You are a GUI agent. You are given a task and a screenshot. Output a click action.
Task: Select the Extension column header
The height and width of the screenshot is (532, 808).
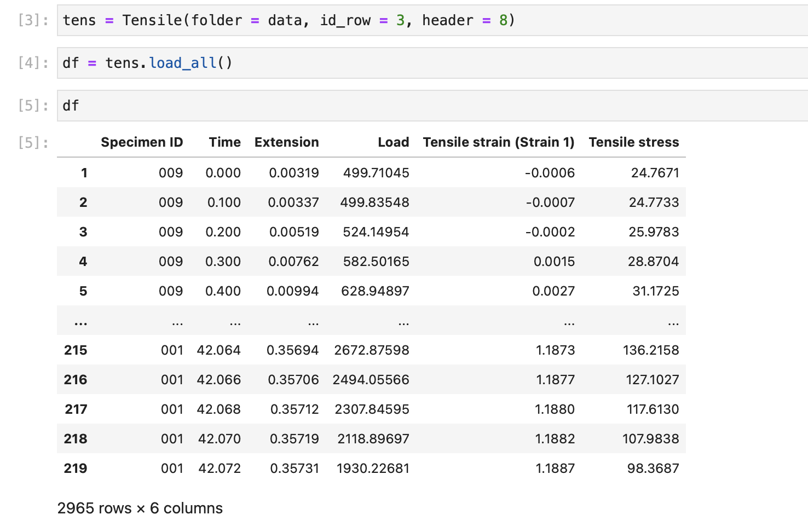point(286,142)
